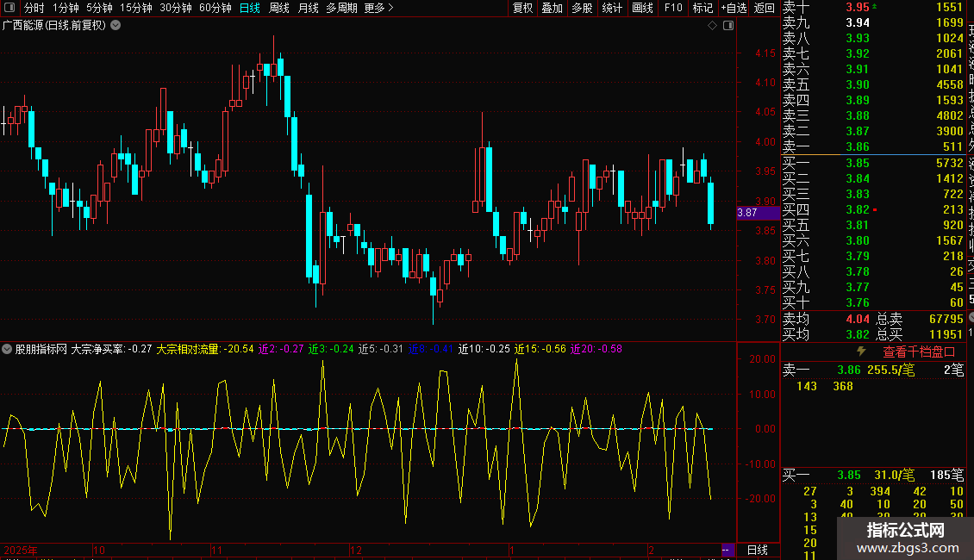Select the 日线 daily chart tab
Viewport: 974px width, 560px height.
[250, 8]
